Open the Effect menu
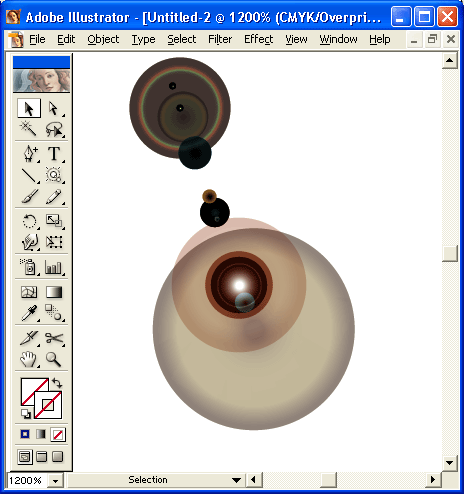 click(x=258, y=39)
